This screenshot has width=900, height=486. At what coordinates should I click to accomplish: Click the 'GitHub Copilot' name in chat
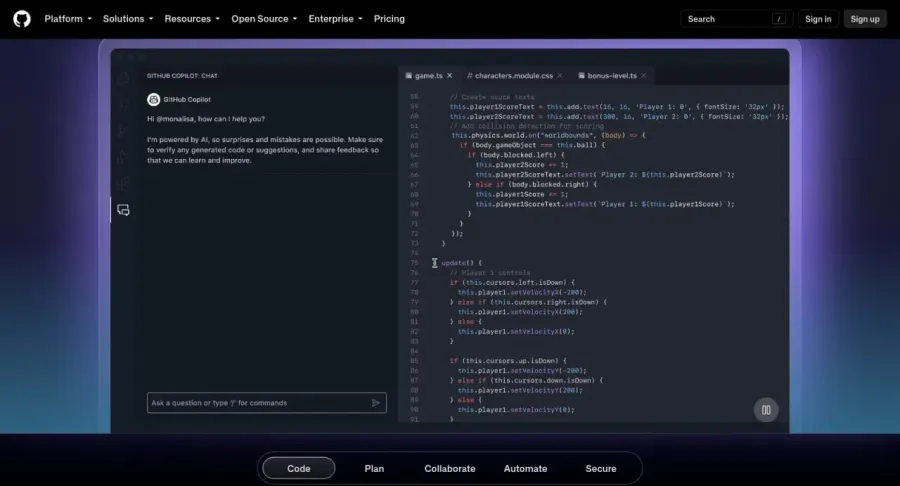(187, 99)
